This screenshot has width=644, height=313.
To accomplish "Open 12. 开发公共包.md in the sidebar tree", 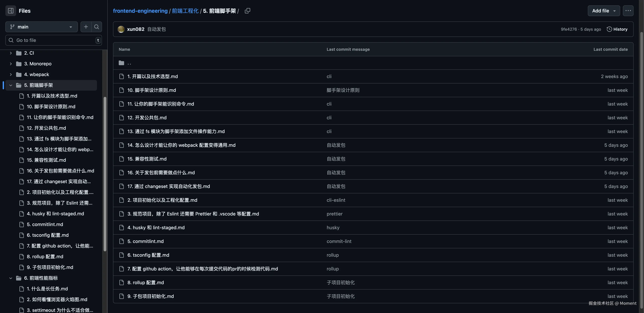I will click(x=46, y=128).
